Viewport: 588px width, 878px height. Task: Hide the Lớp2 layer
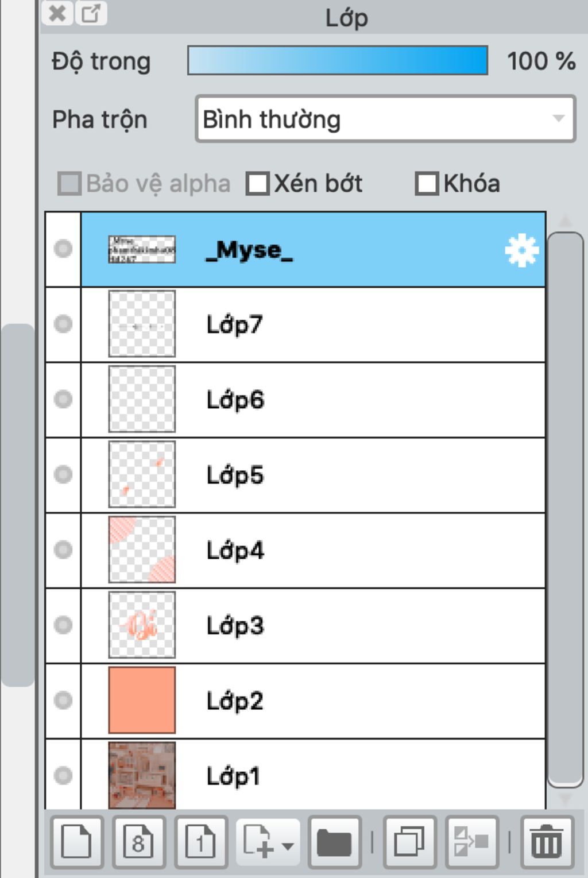[x=63, y=701]
